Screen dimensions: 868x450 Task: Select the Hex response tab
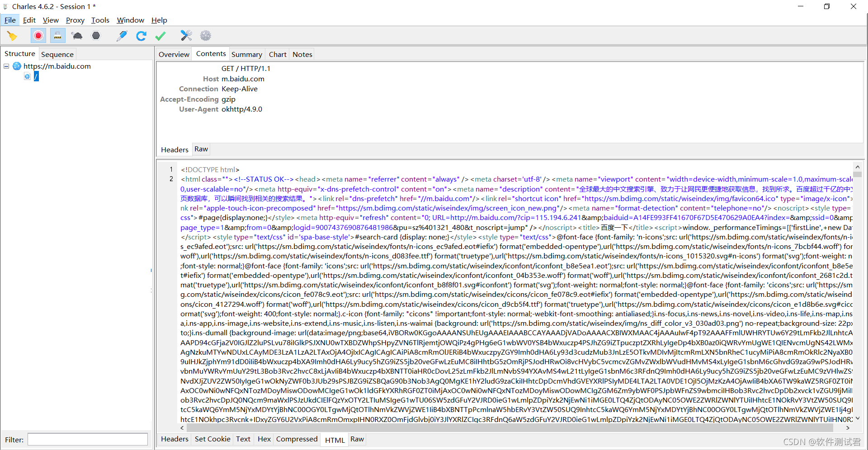coord(264,439)
